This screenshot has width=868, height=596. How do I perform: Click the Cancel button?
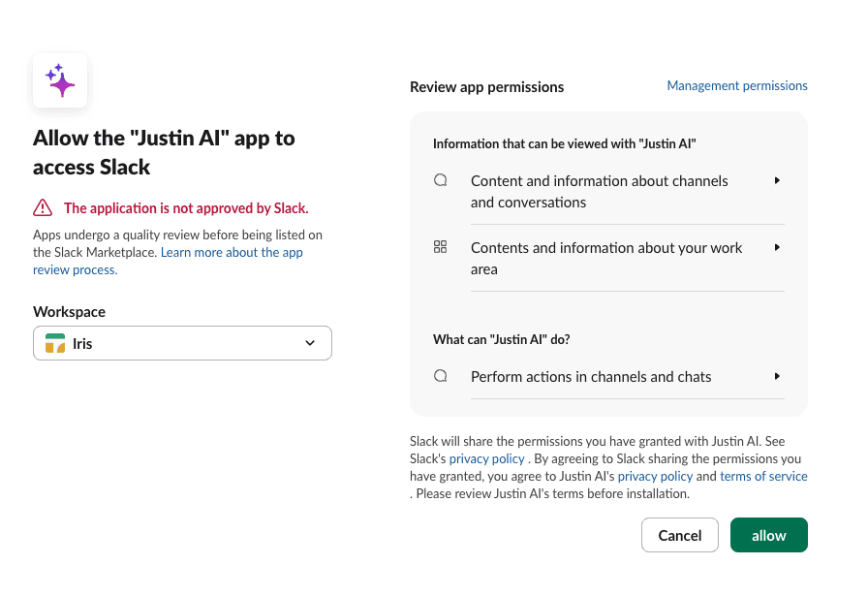680,535
